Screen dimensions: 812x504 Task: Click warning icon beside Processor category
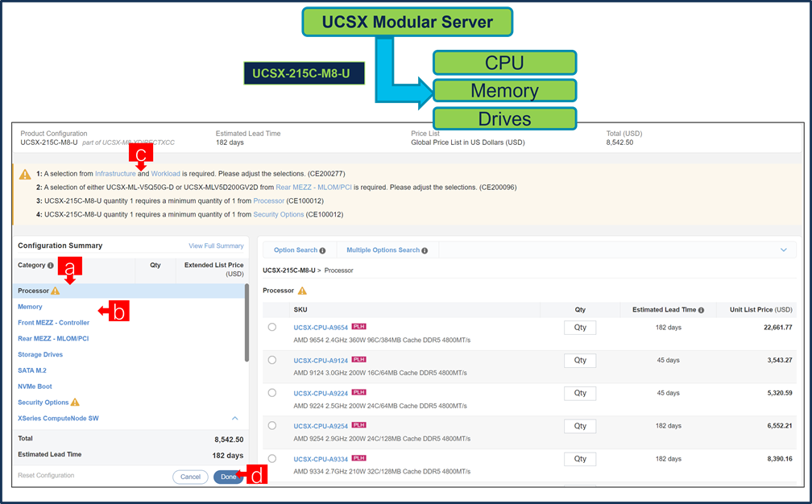coord(56,291)
